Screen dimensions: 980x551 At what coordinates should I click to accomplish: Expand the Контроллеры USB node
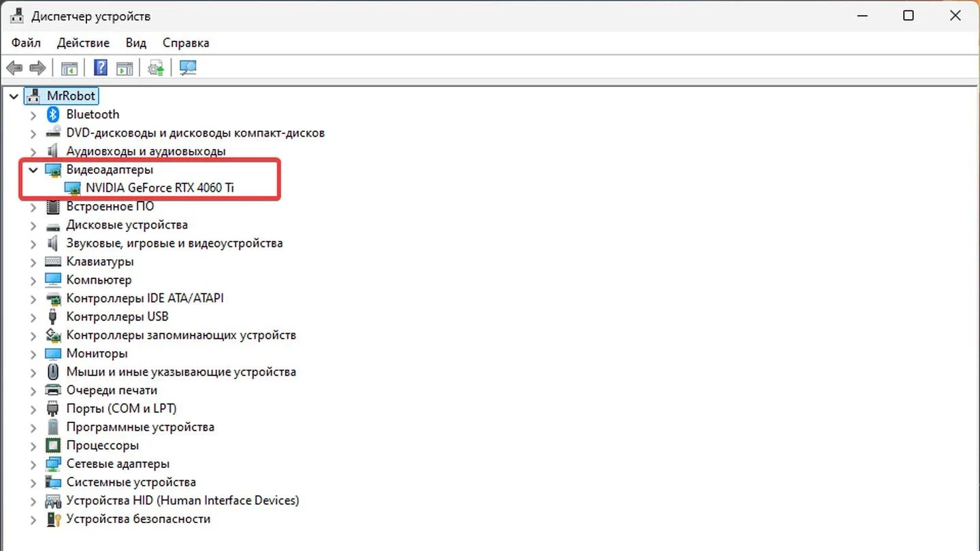click(33, 317)
